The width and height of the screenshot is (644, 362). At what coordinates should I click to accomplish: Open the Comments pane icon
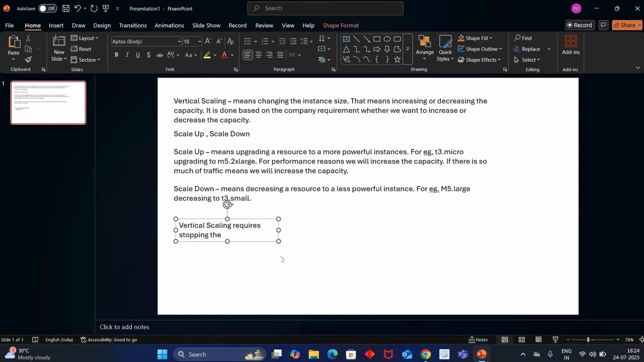pos(603,25)
